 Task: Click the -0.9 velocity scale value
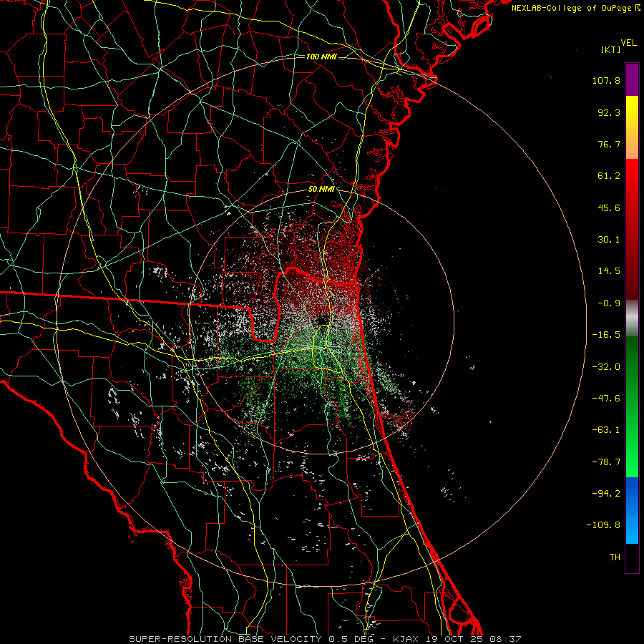point(609,303)
